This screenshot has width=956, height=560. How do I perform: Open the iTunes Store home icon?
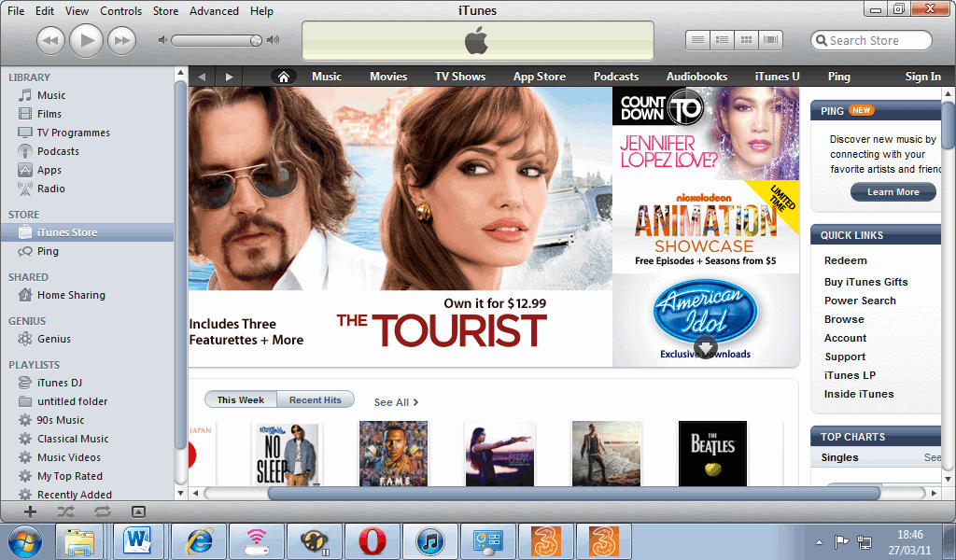[284, 77]
